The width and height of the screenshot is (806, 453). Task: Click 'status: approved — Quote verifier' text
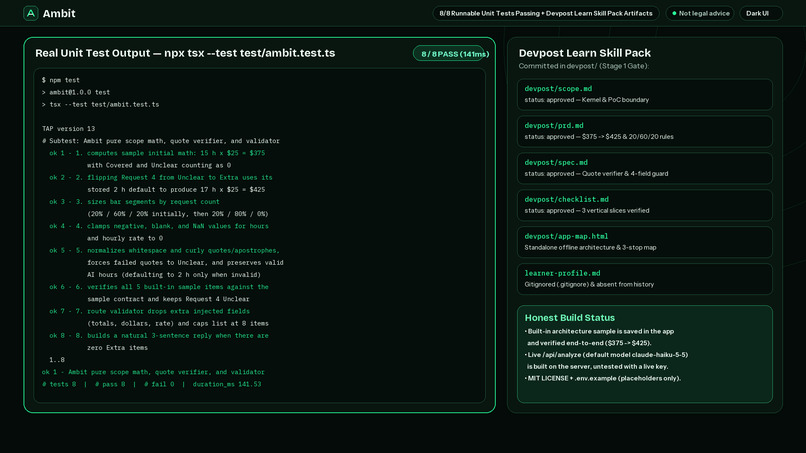pos(596,174)
